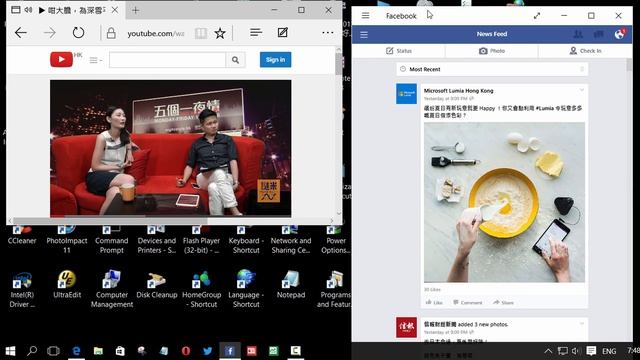
Task: Click Microsoft Lumia profile picture
Action: (406, 93)
